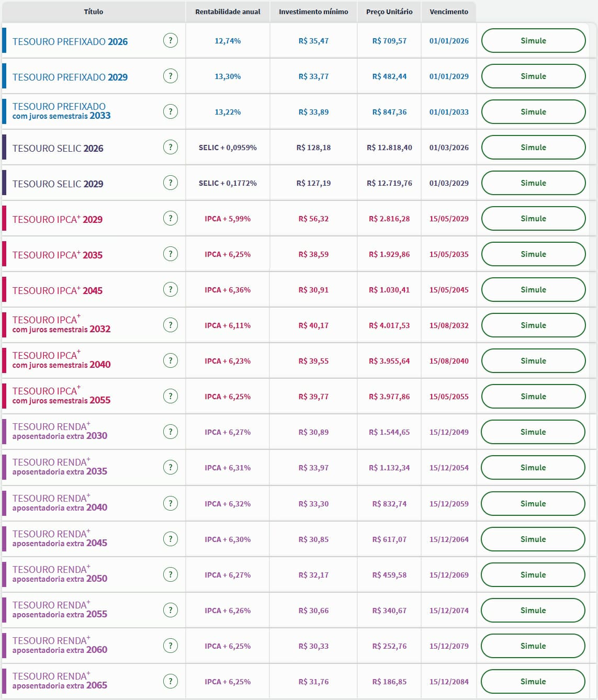
Task: Click question mark for Renda+ aposentadoria extra 2065
Action: 171,681
